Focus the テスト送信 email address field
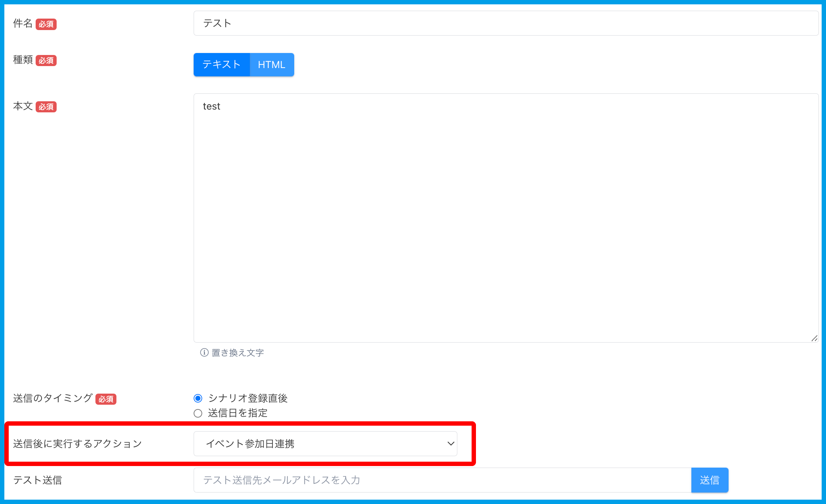 (x=442, y=480)
